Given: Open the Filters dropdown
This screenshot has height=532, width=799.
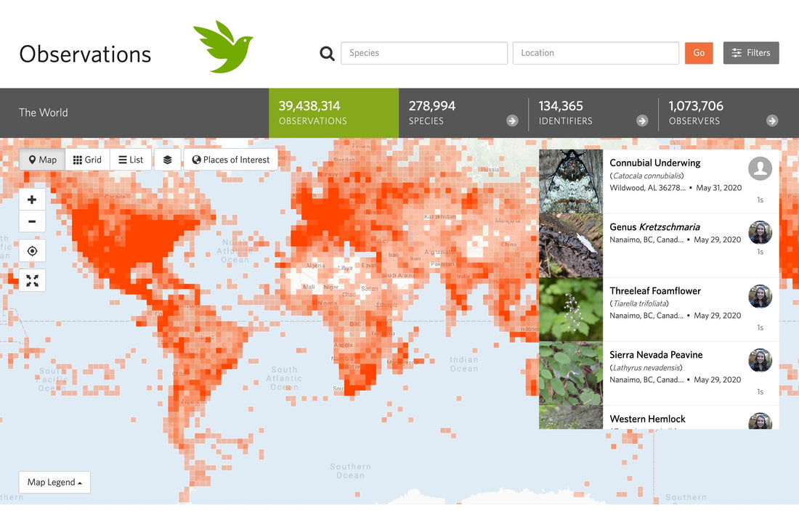Looking at the screenshot, I should point(751,53).
